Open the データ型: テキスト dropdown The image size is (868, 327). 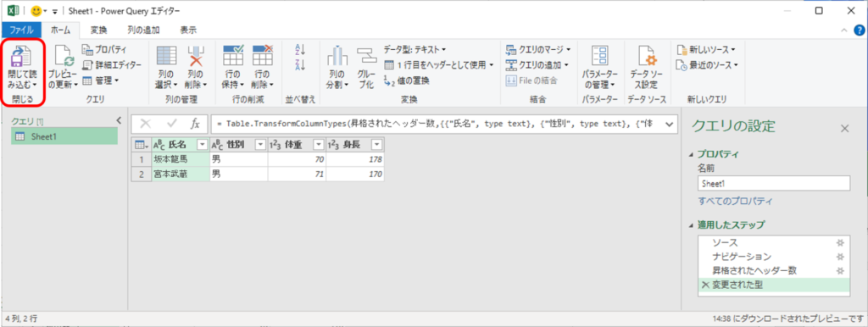pyautogui.click(x=415, y=50)
